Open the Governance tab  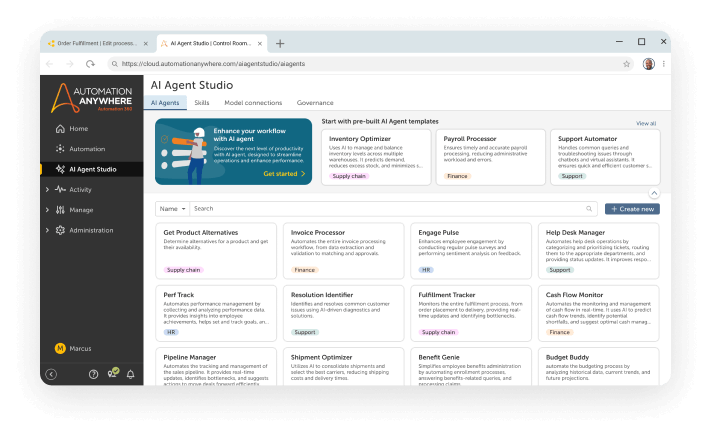tap(315, 103)
